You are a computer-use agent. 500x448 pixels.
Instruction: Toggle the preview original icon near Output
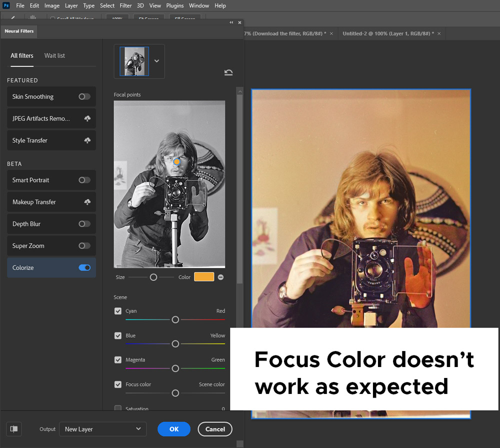pyautogui.click(x=14, y=429)
